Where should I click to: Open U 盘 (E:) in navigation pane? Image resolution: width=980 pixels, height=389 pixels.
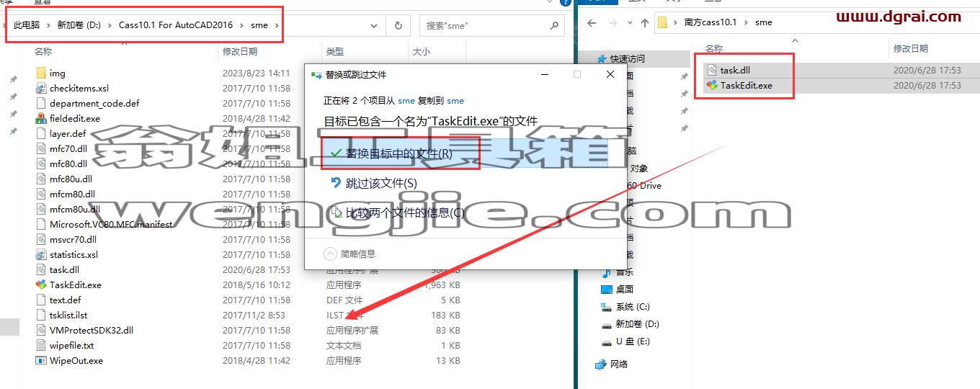pyautogui.click(x=633, y=341)
